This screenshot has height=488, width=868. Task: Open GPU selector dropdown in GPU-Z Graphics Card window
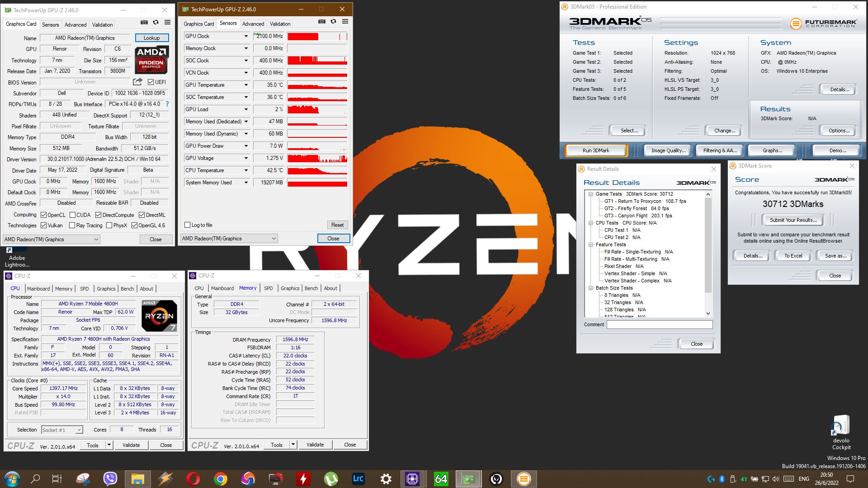click(x=51, y=239)
